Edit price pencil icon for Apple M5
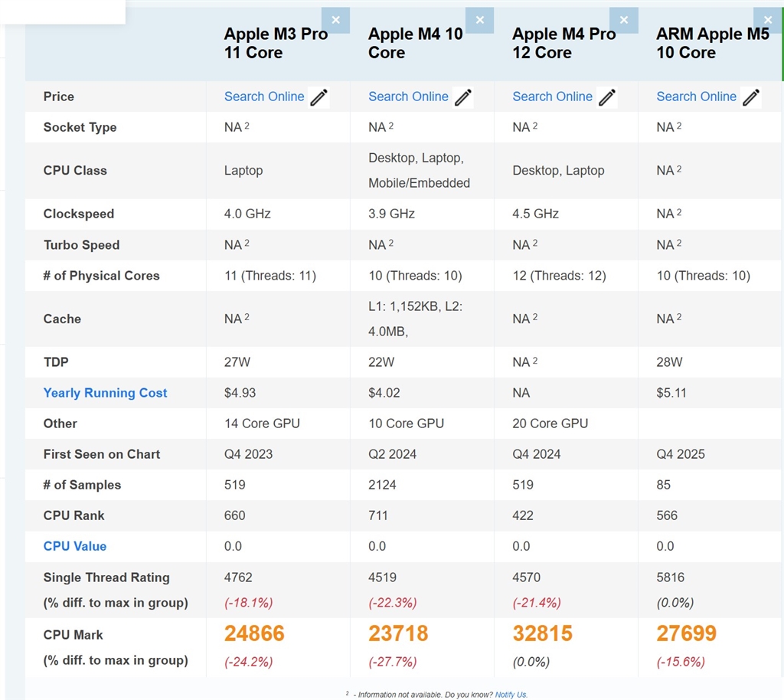784x700 pixels. 751,97
